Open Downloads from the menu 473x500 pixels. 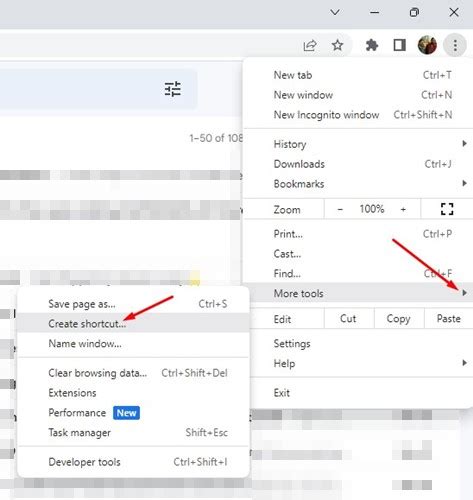pos(358,164)
